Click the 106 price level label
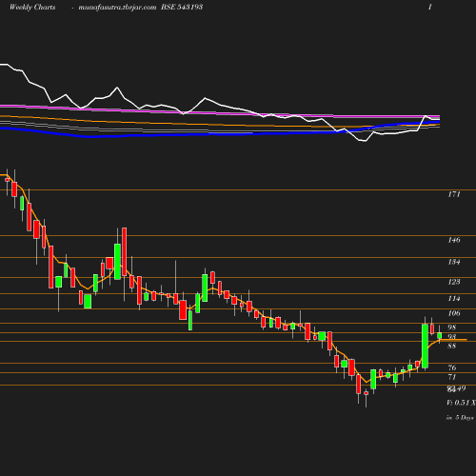Screen dimensions: 476x476 tap(454, 313)
